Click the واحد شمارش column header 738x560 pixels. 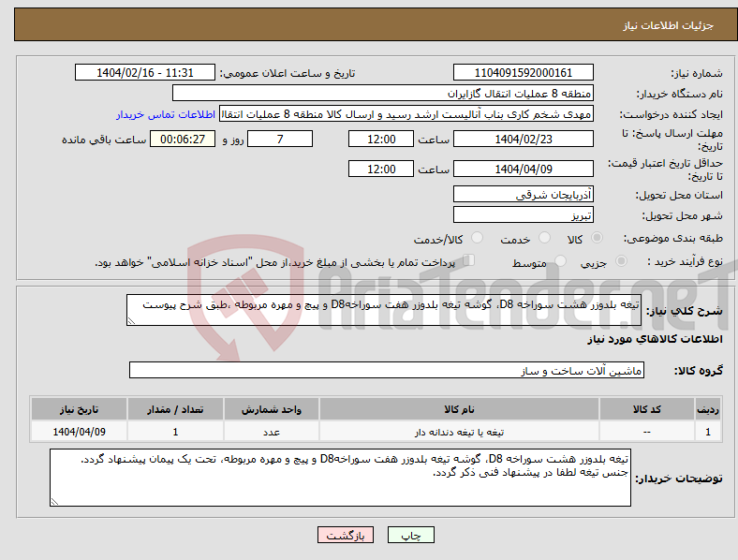[272, 409]
